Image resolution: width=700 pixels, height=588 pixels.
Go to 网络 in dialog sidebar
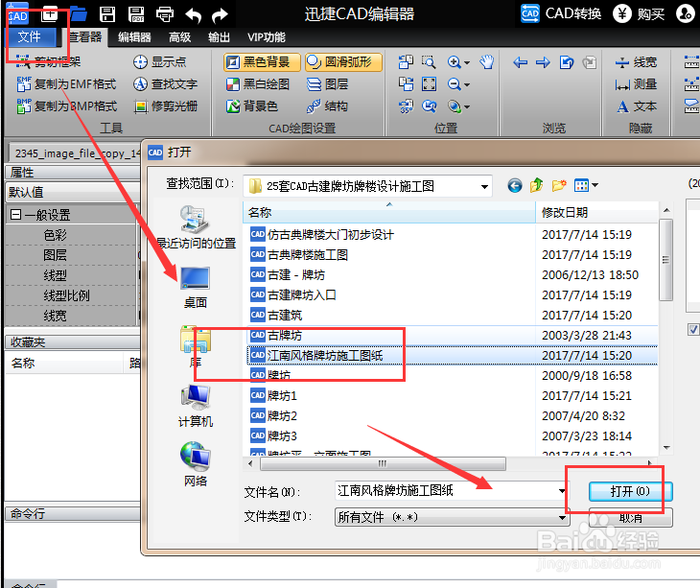pos(196,464)
